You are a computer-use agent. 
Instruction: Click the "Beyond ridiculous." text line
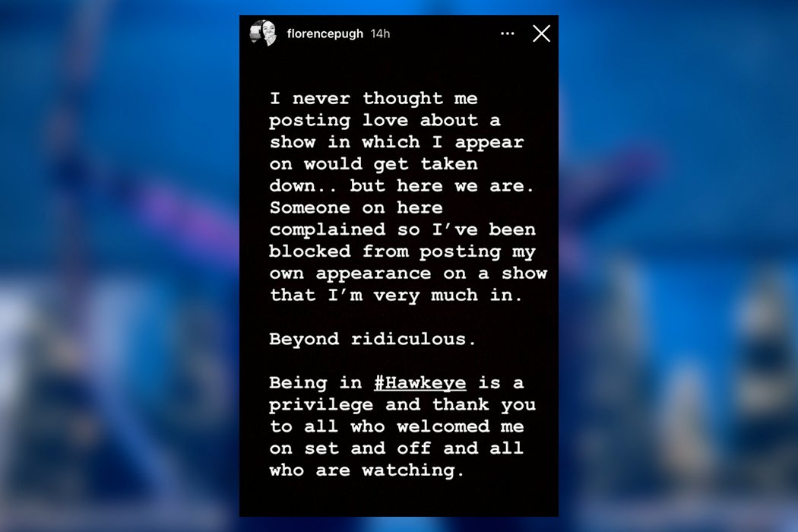coord(372,339)
